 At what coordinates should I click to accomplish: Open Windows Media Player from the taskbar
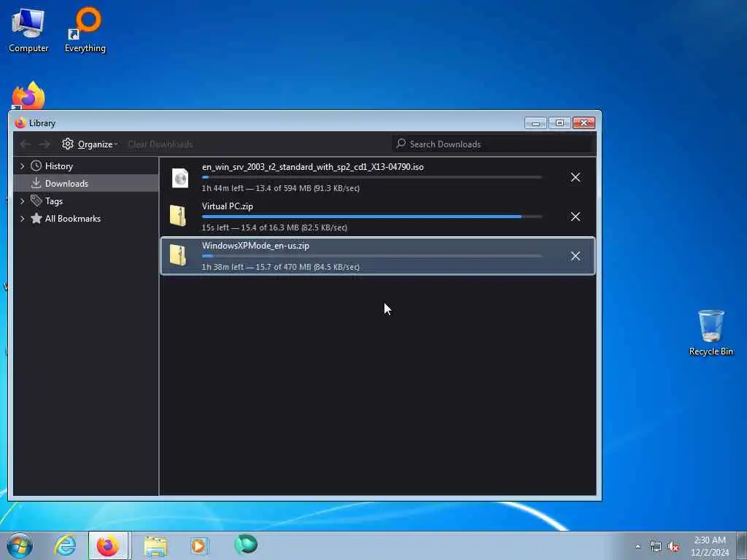coord(198,545)
